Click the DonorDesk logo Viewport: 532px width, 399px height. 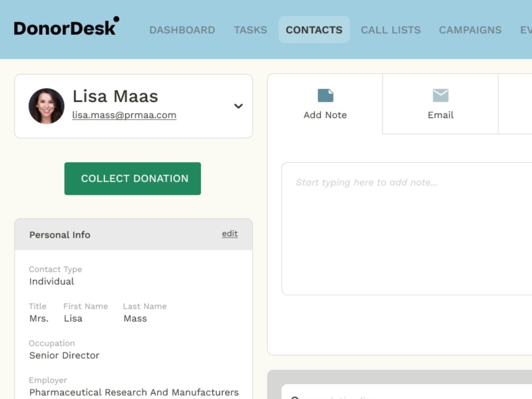point(66,27)
